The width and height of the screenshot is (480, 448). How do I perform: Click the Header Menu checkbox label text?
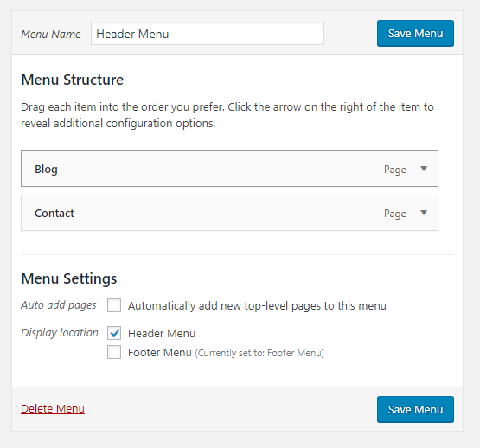[x=162, y=334]
